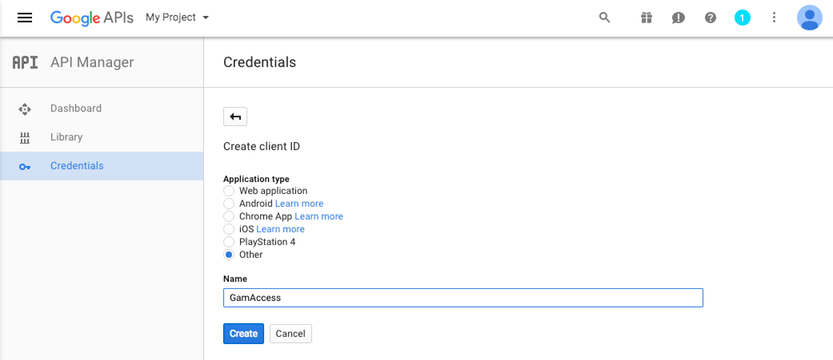Open the hamburger navigation menu
The height and width of the screenshot is (360, 833).
25,18
